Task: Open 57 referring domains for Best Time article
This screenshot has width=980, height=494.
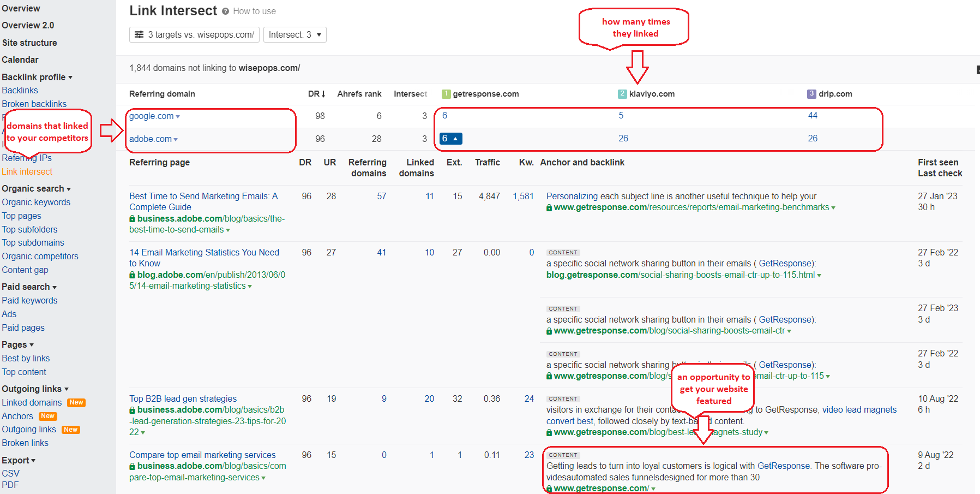Action: click(x=382, y=196)
